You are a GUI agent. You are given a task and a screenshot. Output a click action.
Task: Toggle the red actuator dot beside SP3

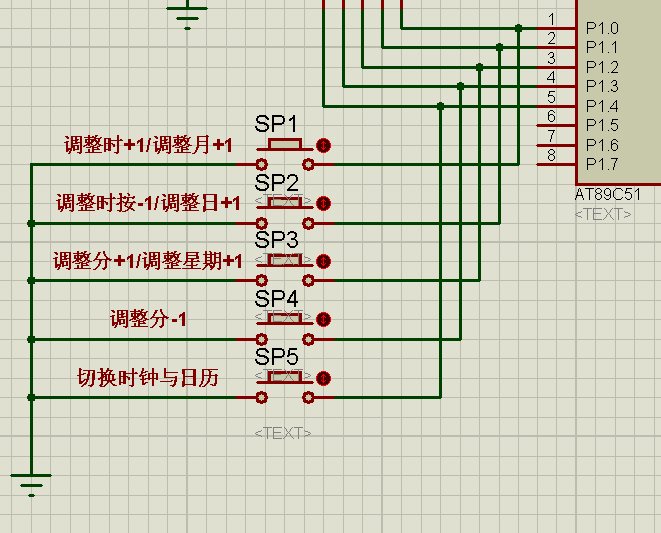[x=323, y=261]
